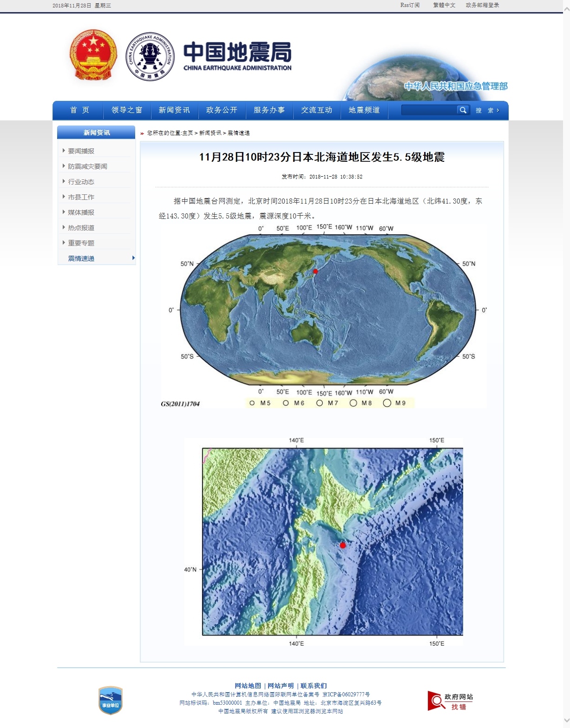The height and width of the screenshot is (728, 570).
Task: Open the 交流互动 navigation menu
Action: point(316,110)
